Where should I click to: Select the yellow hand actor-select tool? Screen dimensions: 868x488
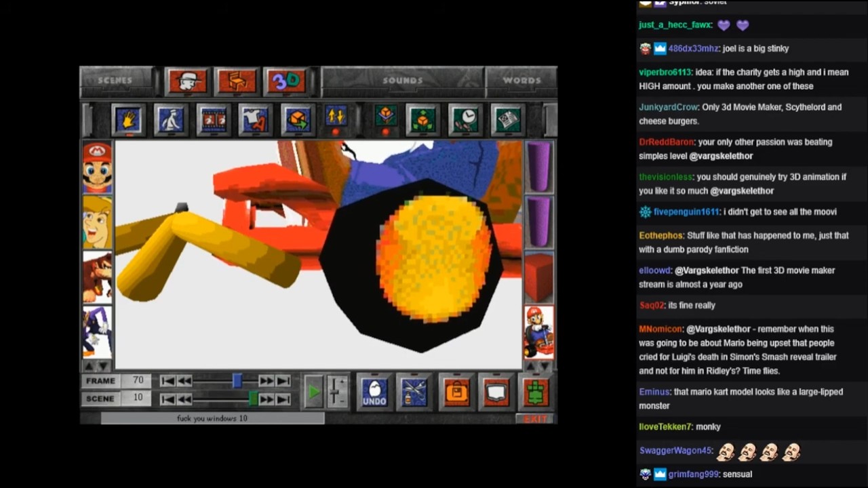[x=129, y=120]
